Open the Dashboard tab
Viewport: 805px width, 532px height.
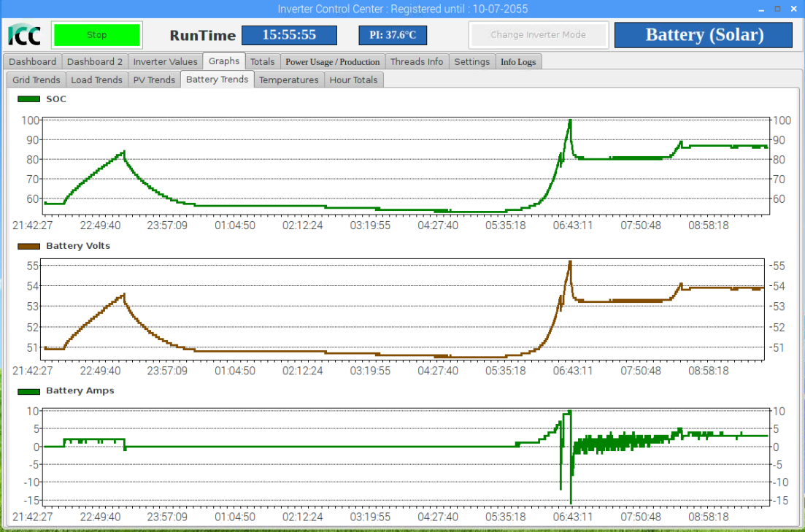click(33, 62)
